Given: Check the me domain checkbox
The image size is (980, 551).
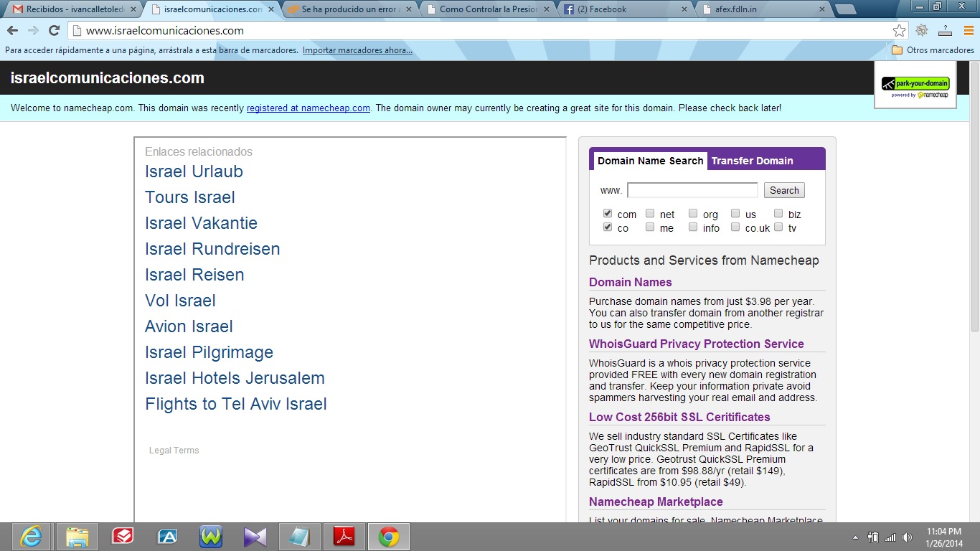Looking at the screenshot, I should point(650,227).
